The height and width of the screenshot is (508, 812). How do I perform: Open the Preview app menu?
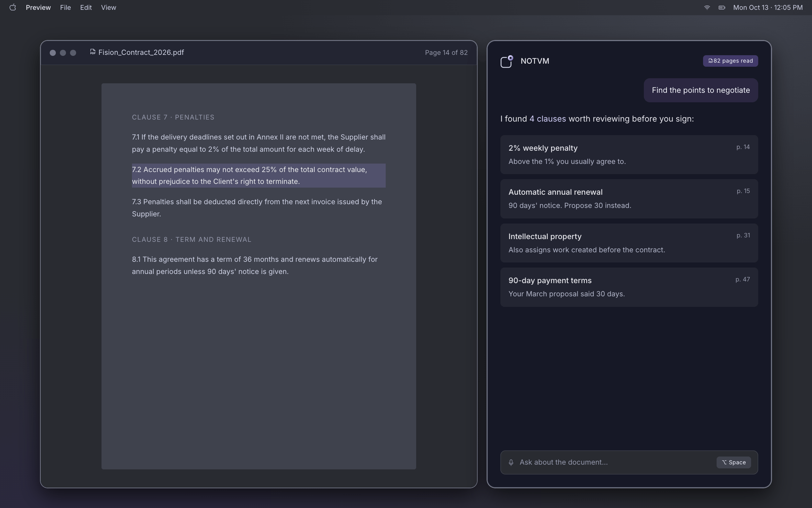tap(38, 7)
